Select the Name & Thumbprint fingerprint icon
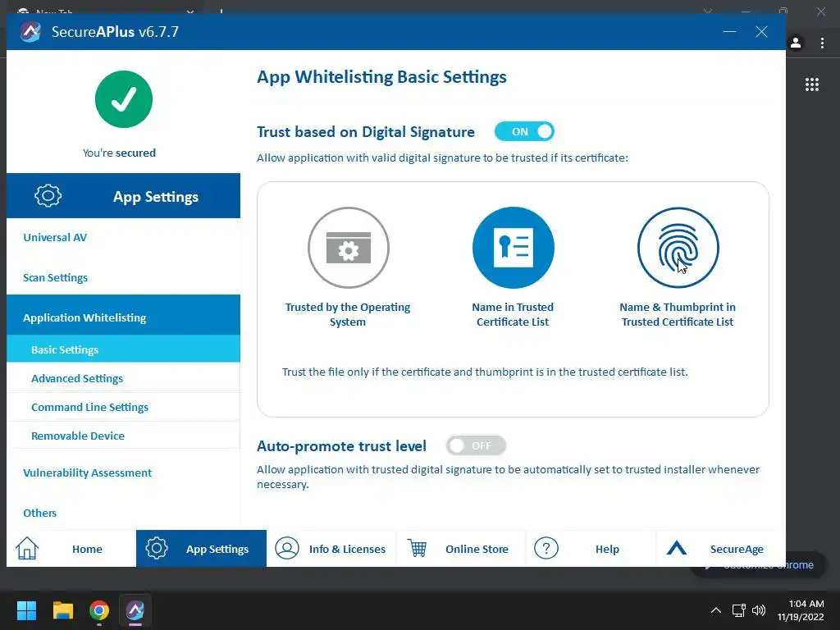Image resolution: width=840 pixels, height=630 pixels. click(678, 248)
